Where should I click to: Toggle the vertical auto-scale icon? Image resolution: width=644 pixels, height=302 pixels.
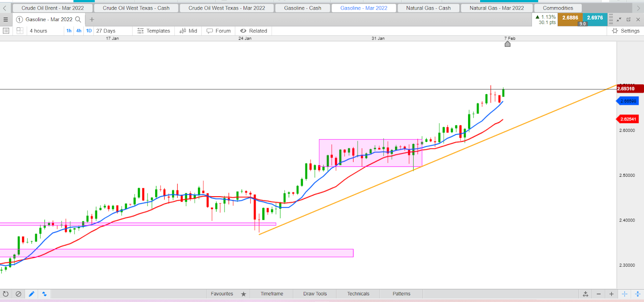(x=637, y=294)
